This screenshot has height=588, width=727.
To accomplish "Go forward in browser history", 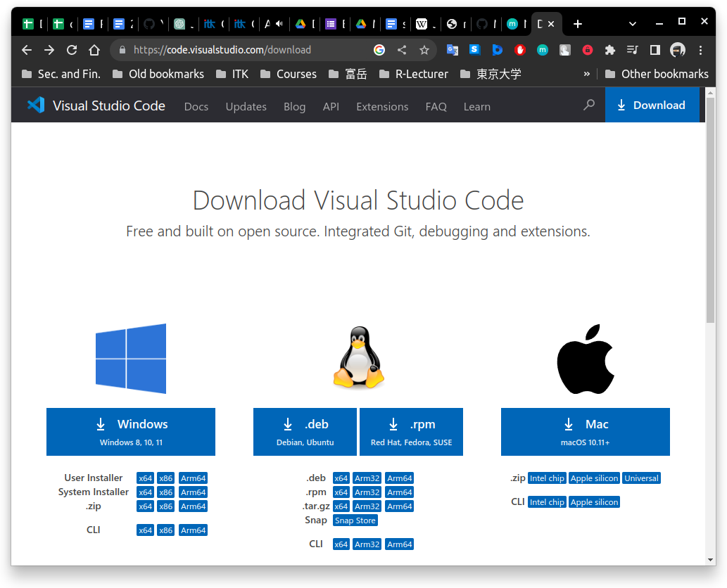I will [x=49, y=50].
